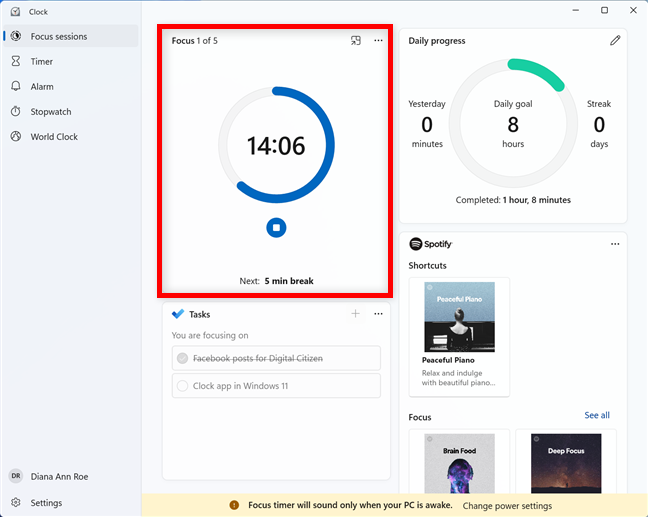Click the Change power settings link
Image resolution: width=648 pixels, height=517 pixels.
coord(507,506)
